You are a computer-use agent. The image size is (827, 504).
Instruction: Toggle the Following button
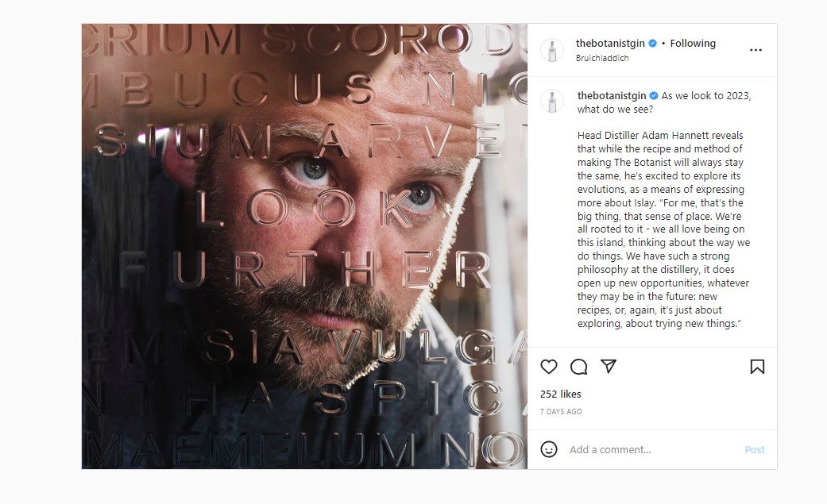[x=693, y=43]
